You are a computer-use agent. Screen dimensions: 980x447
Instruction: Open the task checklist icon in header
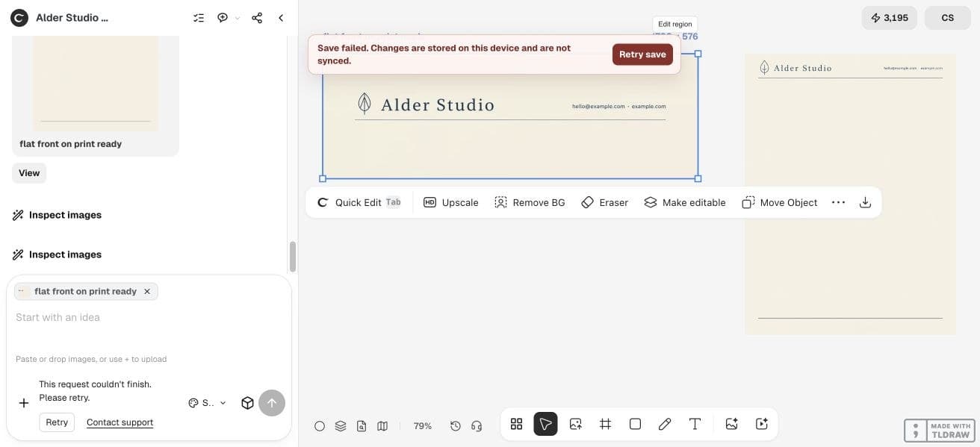[199, 18]
